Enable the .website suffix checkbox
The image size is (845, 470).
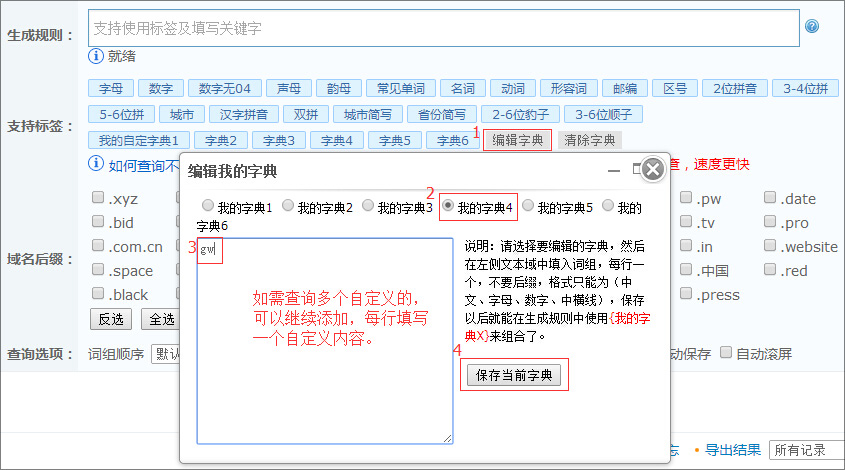(x=771, y=246)
